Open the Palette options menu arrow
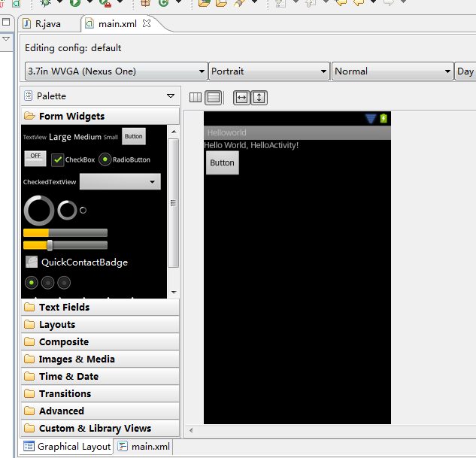 click(x=171, y=96)
